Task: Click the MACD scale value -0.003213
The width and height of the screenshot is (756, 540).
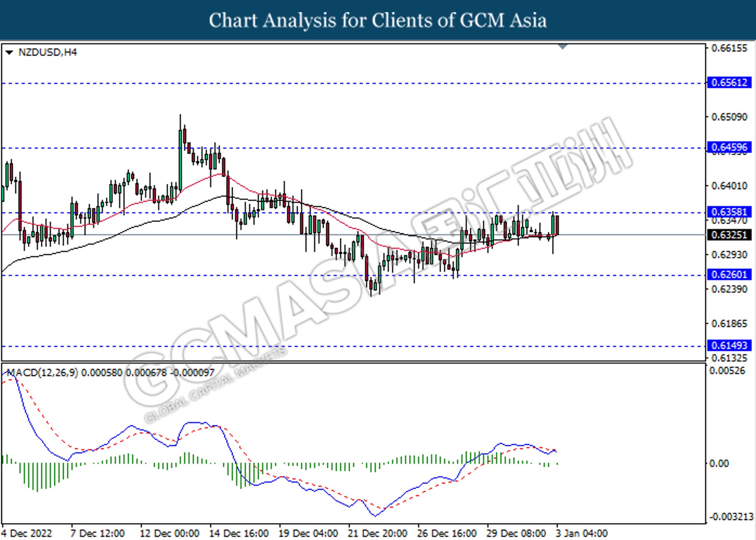Action: pyautogui.click(x=731, y=517)
